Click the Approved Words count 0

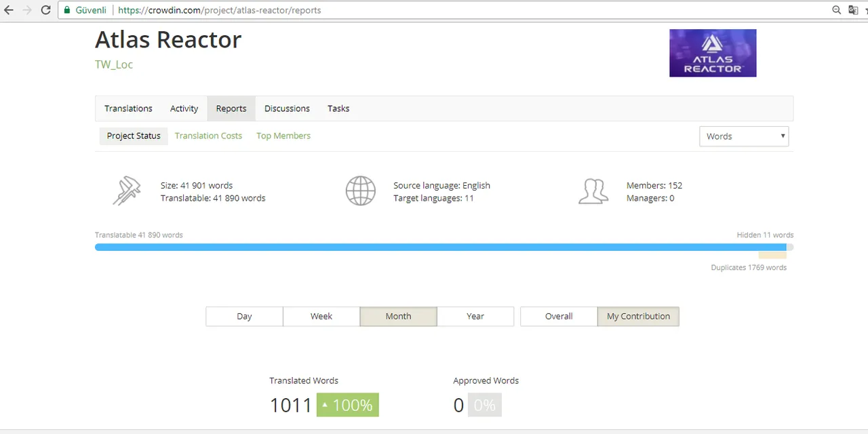458,405
